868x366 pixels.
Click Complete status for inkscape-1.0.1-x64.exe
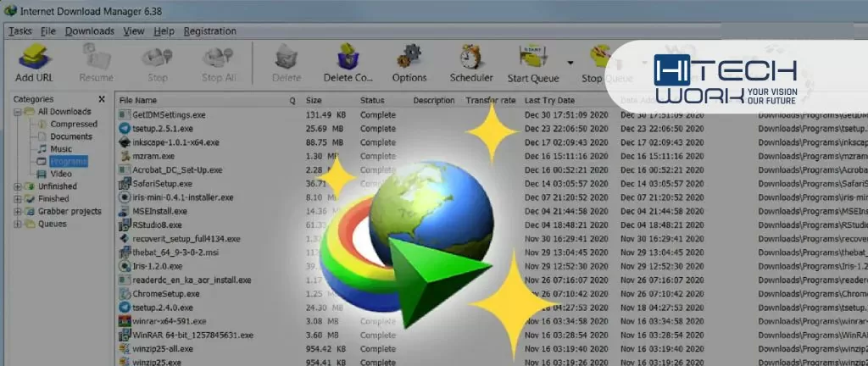(x=377, y=142)
